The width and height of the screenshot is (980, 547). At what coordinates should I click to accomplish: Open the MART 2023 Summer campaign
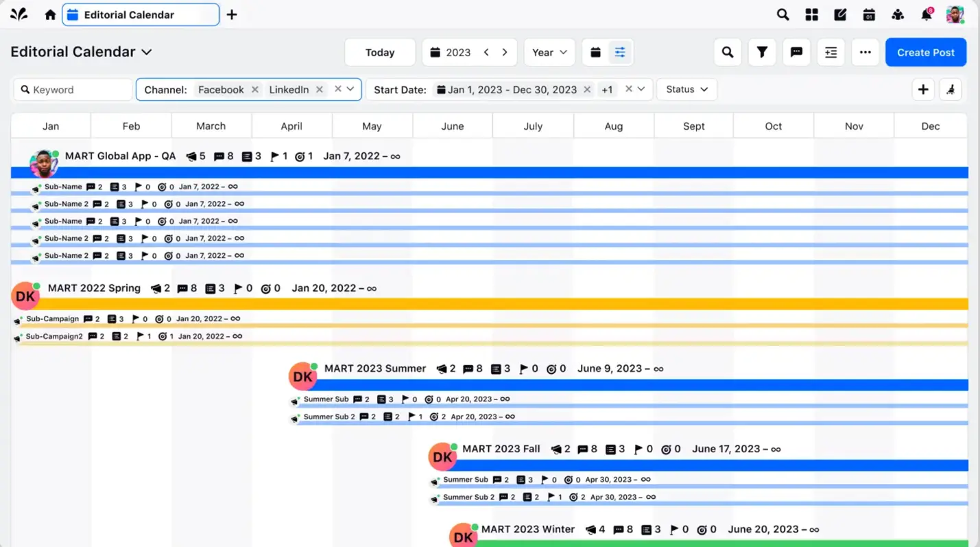375,369
